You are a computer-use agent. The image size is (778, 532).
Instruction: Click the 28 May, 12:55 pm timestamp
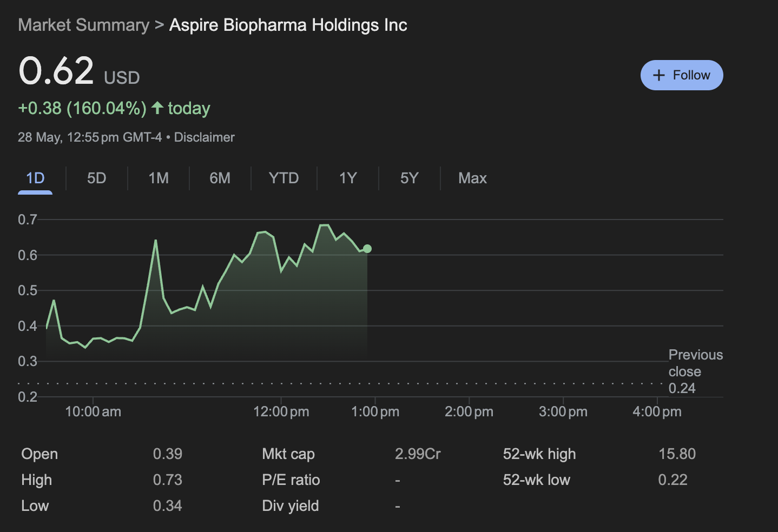90,137
